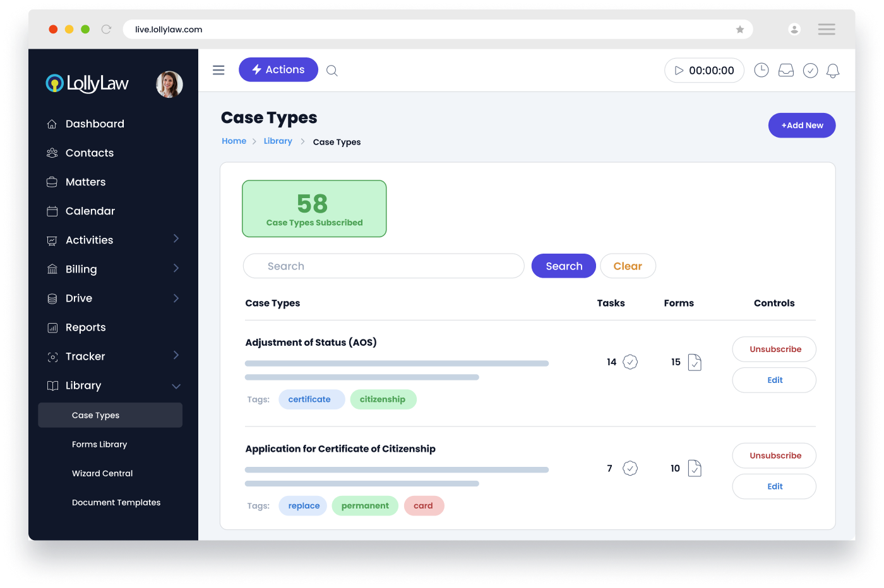Click the user profile avatar photo
The width and height of the screenshot is (884, 588).
coord(169,84)
